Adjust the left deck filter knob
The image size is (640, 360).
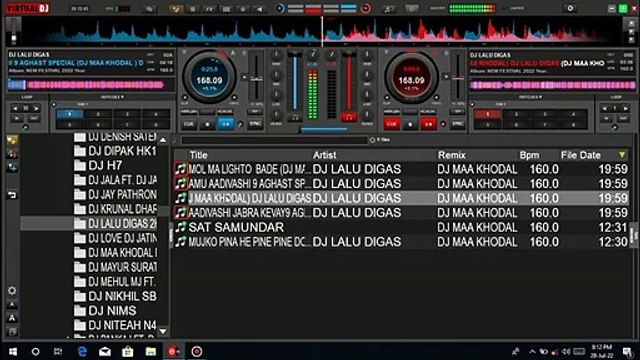pos(276,115)
